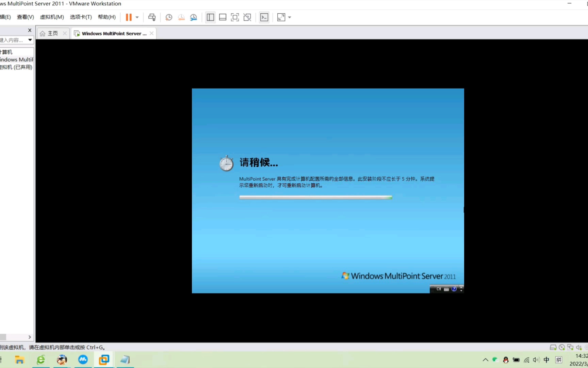588x368 pixels.
Task: Enter full screen mode
Action: [x=235, y=17]
